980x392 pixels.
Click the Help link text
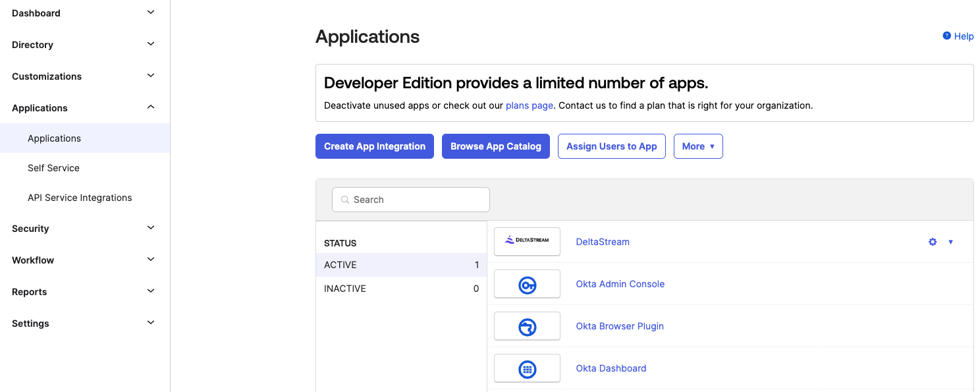(x=964, y=36)
